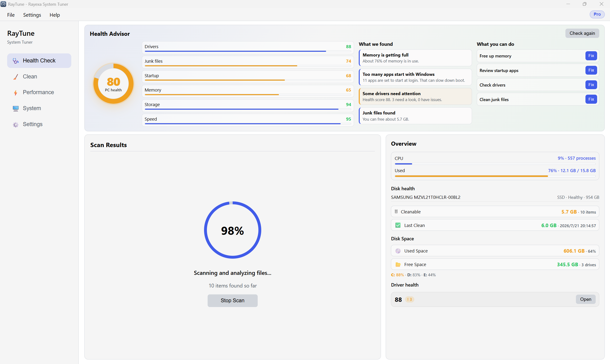
Task: Open Settings in the sidebar
Action: pos(39,124)
